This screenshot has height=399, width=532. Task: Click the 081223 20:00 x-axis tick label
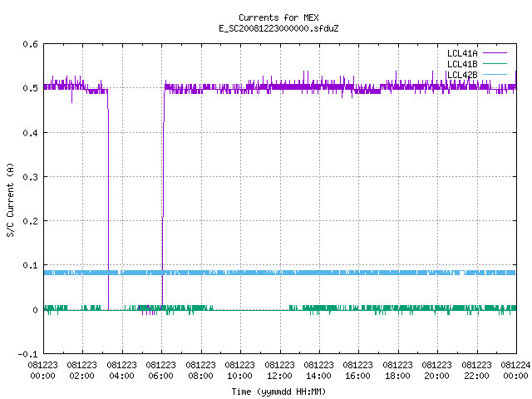[437, 370]
